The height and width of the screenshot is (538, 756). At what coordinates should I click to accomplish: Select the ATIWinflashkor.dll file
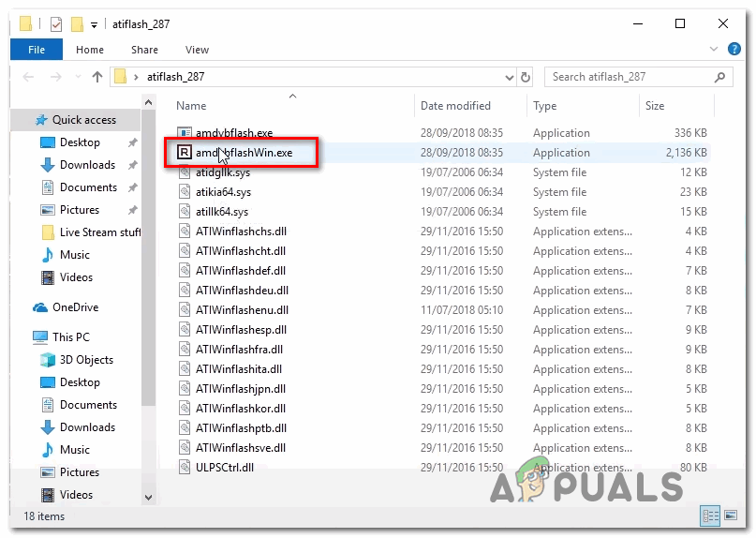point(241,409)
